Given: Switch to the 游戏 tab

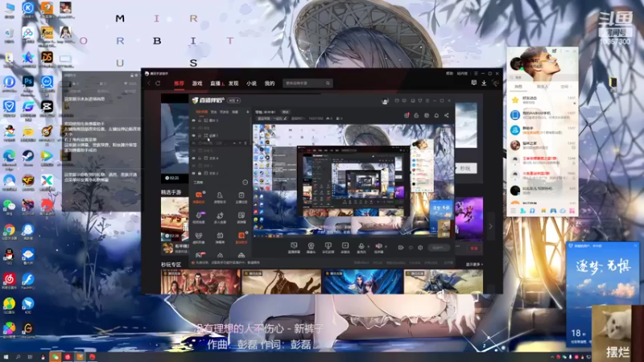Looking at the screenshot, I should click(197, 84).
